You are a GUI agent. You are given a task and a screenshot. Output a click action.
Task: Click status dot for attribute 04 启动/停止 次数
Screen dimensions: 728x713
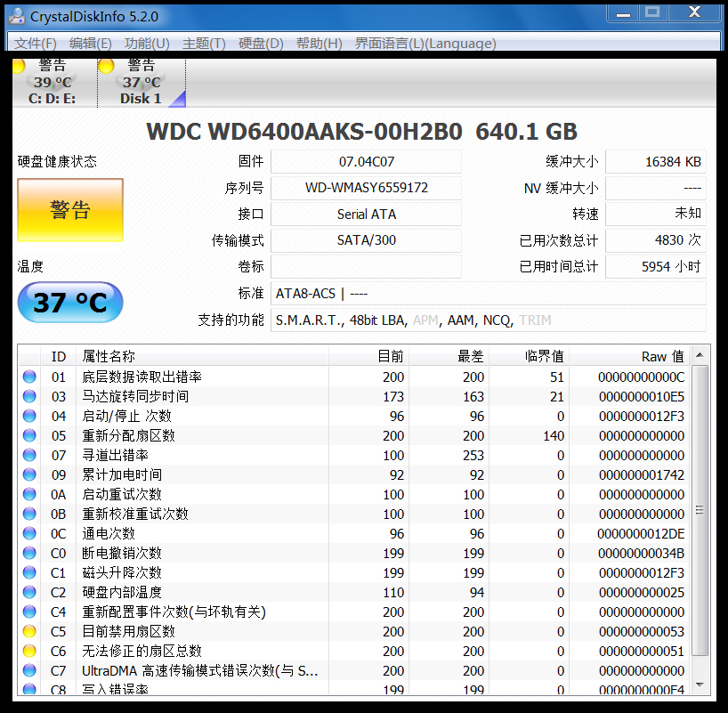pyautogui.click(x=29, y=416)
